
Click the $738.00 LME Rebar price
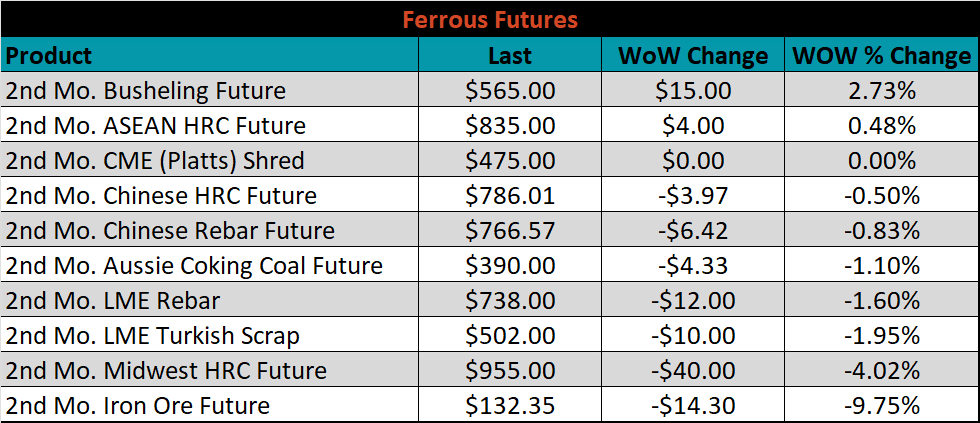click(510, 300)
